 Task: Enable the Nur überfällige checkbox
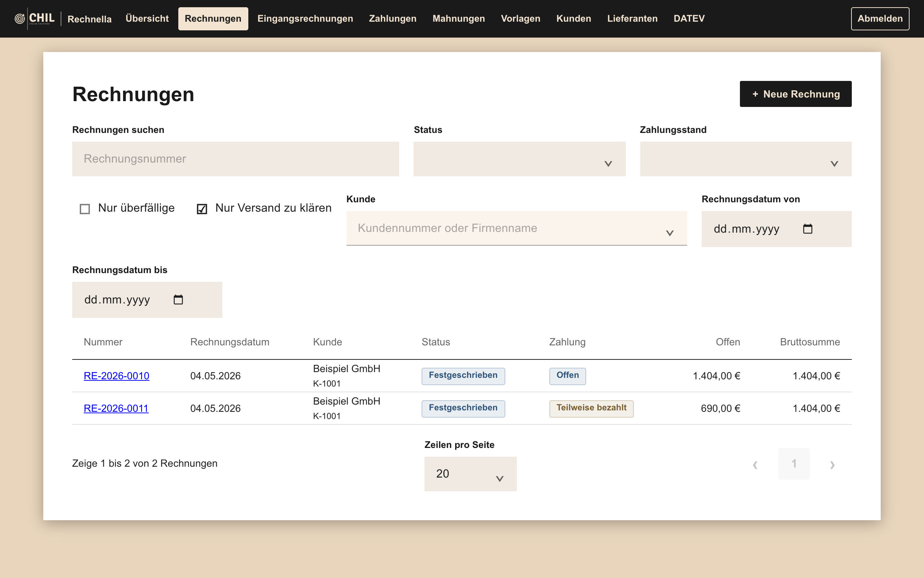[85, 209]
